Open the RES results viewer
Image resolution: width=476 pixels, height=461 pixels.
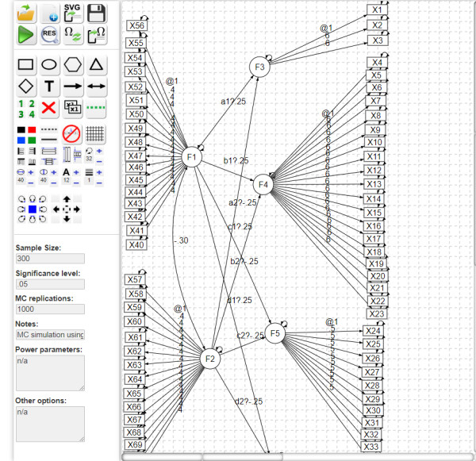49,35
